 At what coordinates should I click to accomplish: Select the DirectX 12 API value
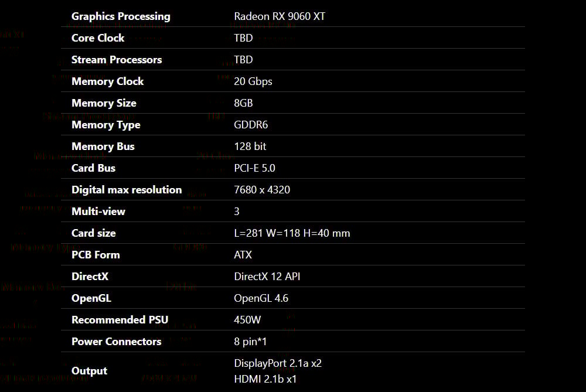[267, 277]
